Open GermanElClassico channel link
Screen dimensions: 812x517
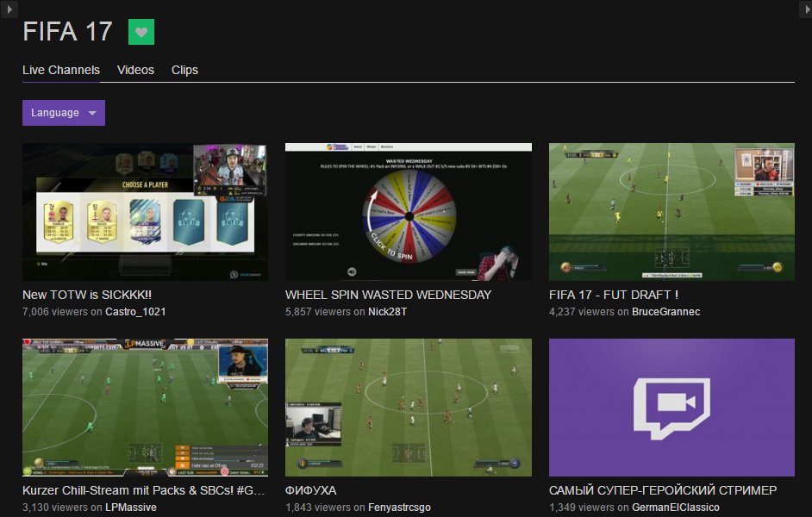[x=675, y=508]
